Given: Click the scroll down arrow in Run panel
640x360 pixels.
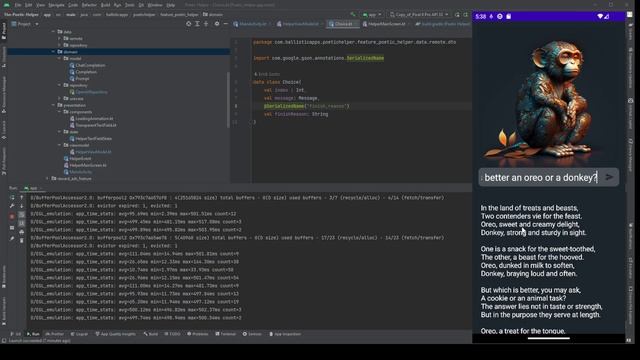Looking at the screenshot, I should point(22,206).
